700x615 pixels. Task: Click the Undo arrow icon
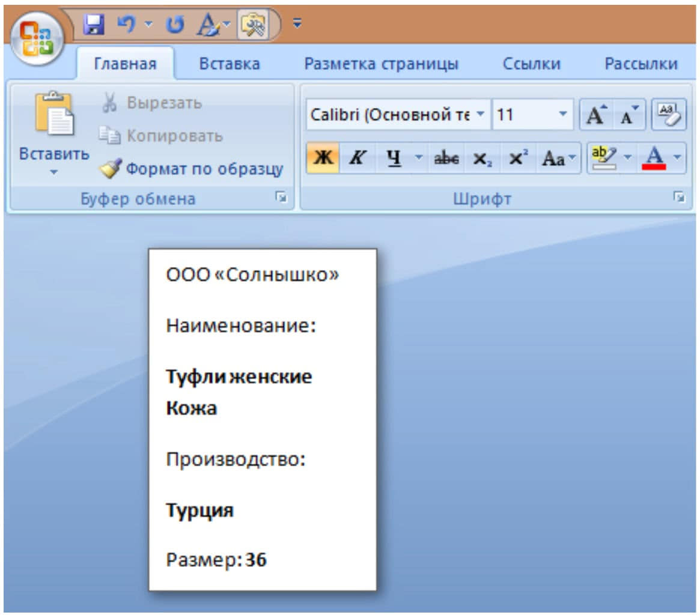coord(126,25)
